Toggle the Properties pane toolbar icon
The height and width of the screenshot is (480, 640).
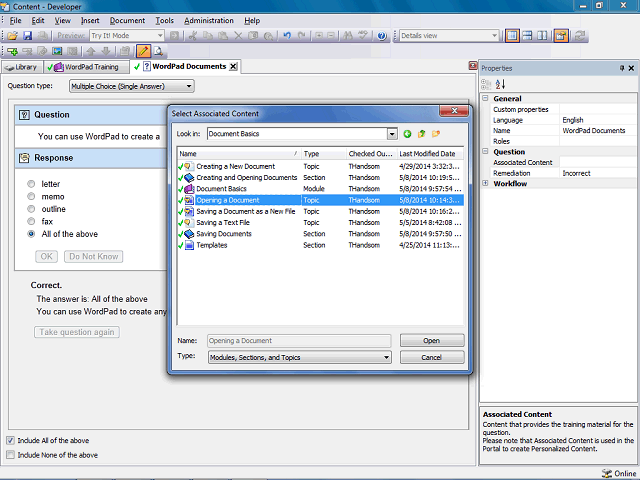[561, 36]
